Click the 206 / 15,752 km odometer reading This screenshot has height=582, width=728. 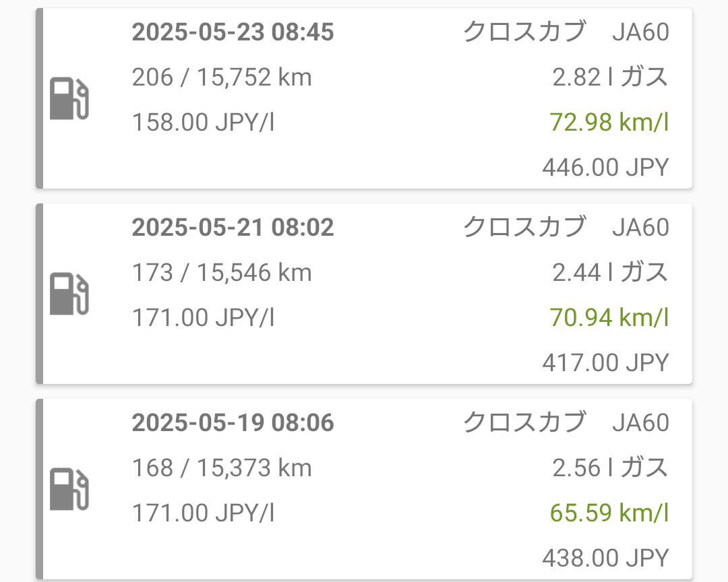coord(222,78)
